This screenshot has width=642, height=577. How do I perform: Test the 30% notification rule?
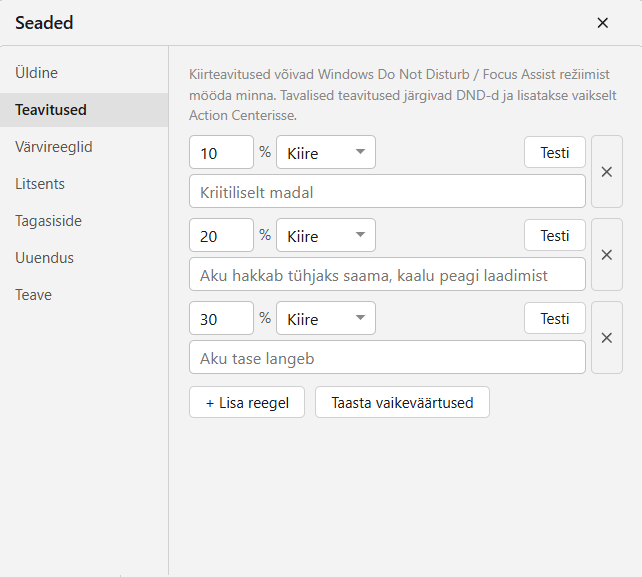tap(555, 318)
